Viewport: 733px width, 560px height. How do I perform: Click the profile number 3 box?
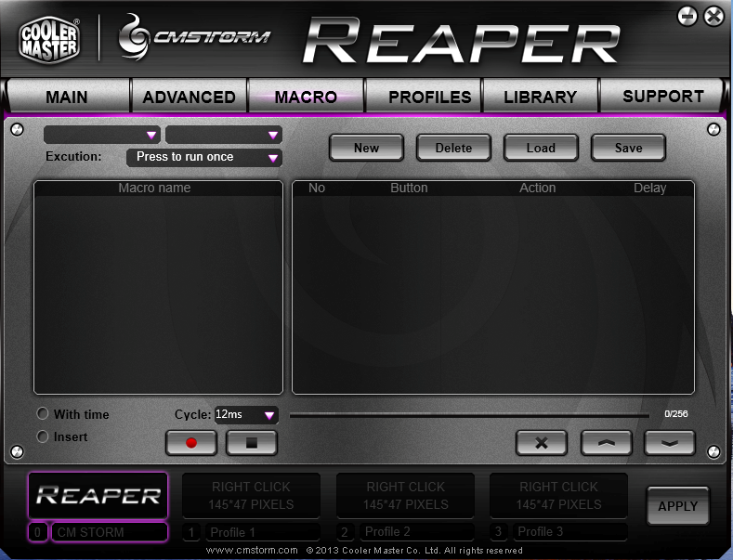click(498, 532)
